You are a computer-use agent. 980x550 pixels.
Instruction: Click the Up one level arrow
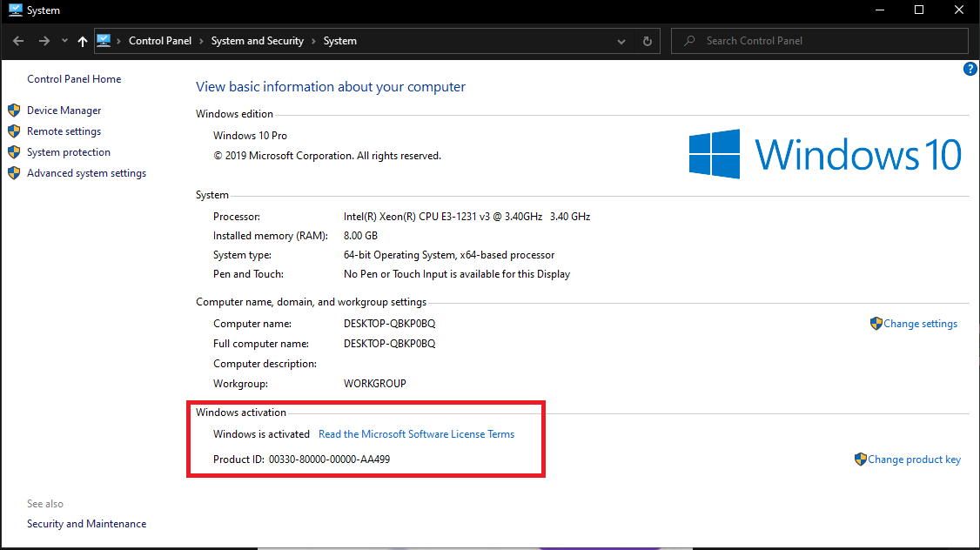point(83,41)
